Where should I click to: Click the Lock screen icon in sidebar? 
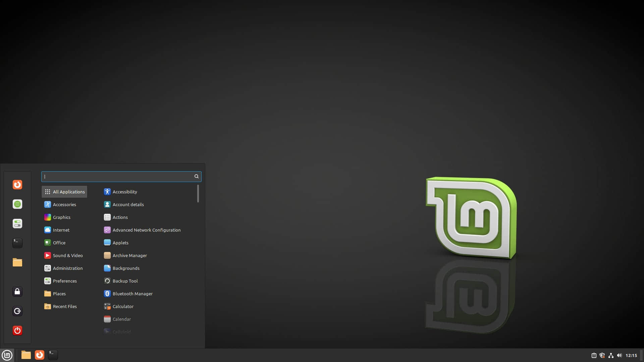point(17,291)
